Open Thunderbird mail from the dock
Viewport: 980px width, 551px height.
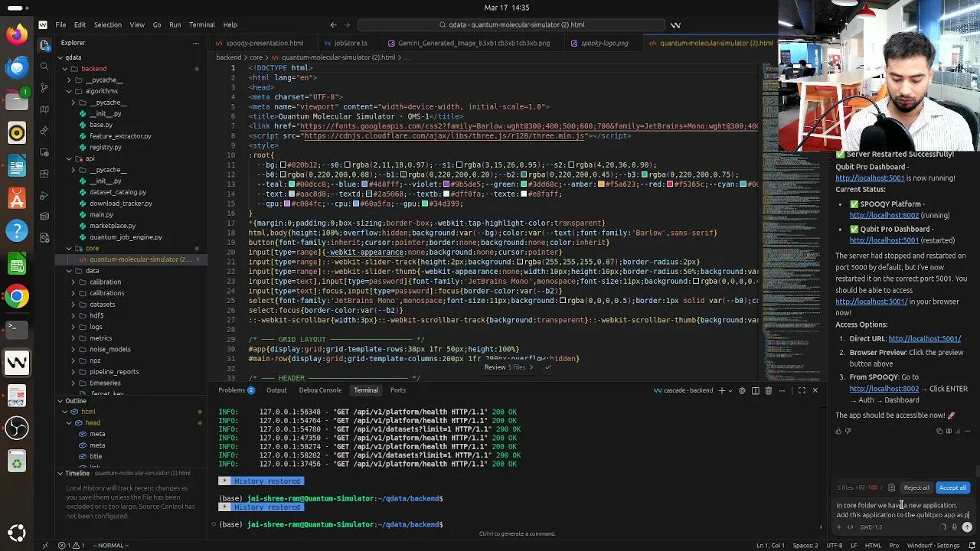(x=16, y=67)
